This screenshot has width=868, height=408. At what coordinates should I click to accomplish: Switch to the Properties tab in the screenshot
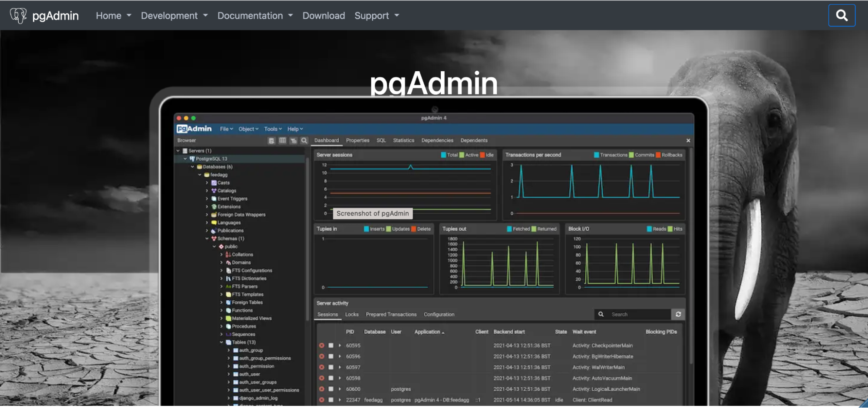357,140
